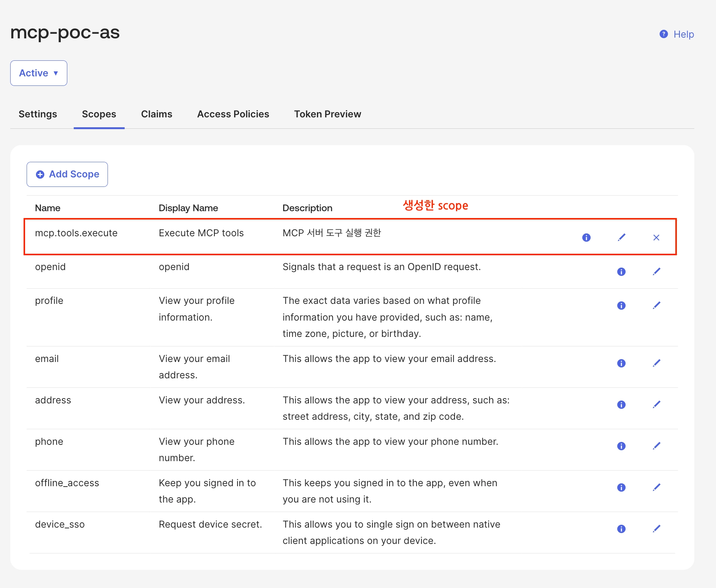The image size is (716, 588).
Task: Click the 'View your address.' display name
Action: coord(202,400)
